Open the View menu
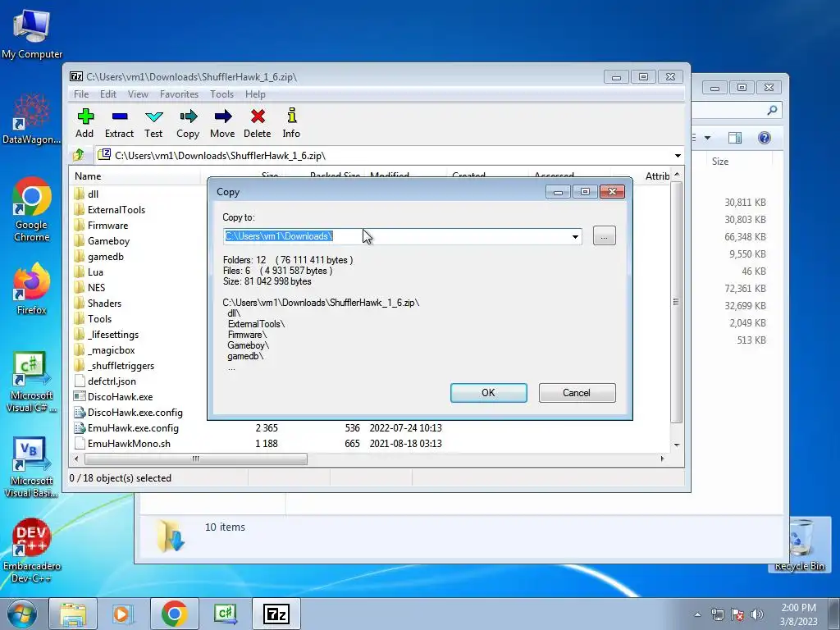The image size is (840, 630). pos(138,94)
